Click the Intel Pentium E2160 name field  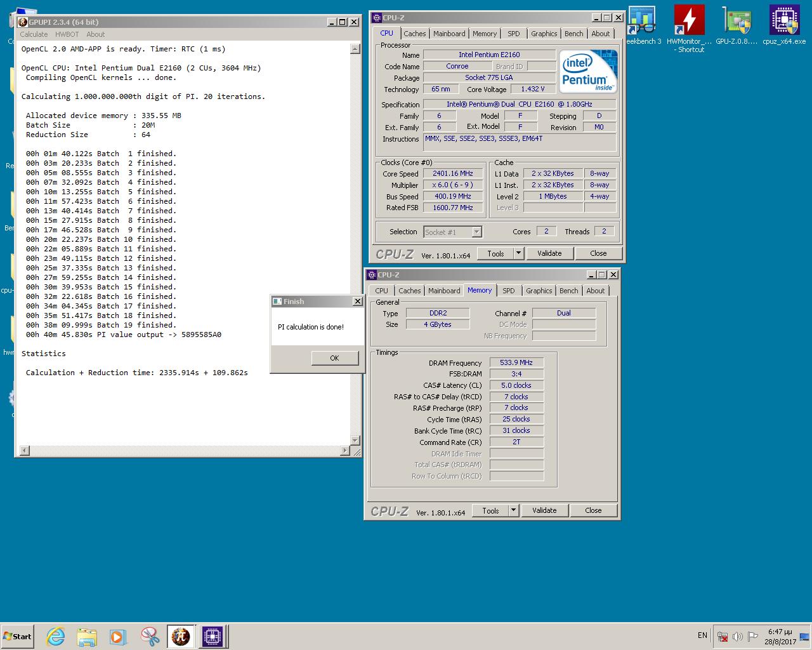pyautogui.click(x=489, y=55)
